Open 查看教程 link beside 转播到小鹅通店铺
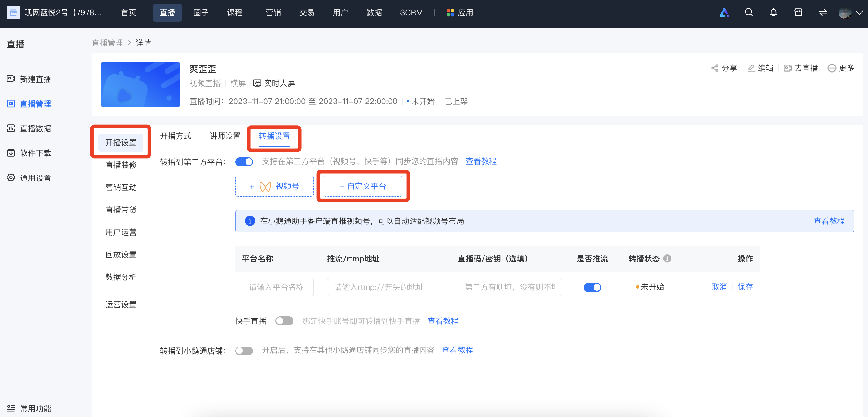 [457, 350]
